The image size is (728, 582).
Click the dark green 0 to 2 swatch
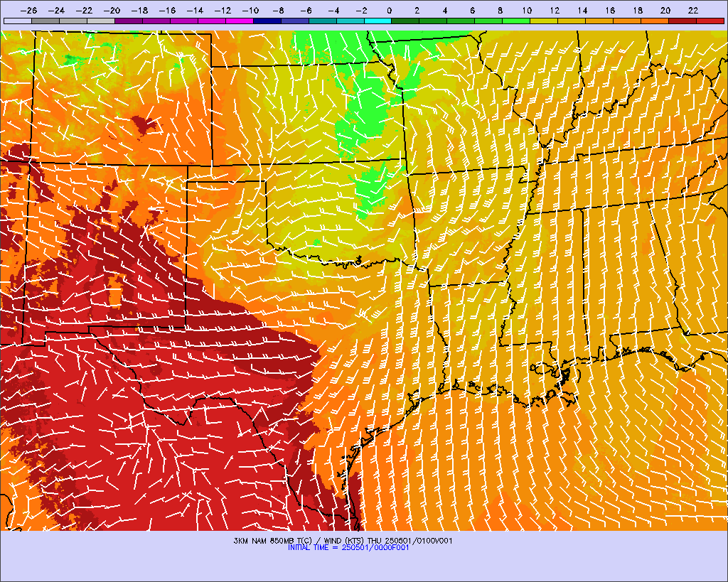pos(406,21)
